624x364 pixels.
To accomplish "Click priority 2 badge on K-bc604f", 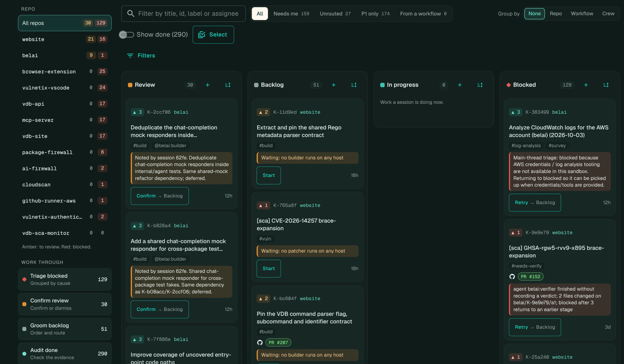I will coord(263,299).
